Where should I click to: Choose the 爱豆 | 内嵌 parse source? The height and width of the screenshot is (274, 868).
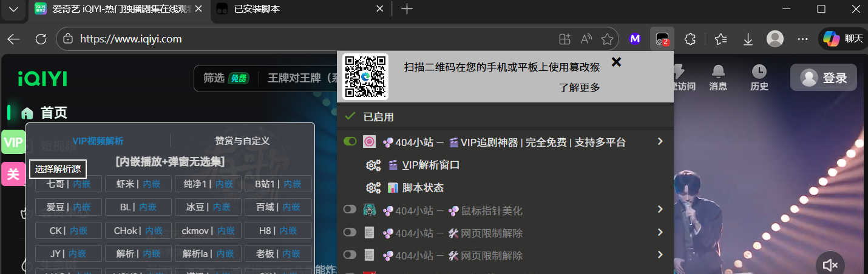click(69, 207)
